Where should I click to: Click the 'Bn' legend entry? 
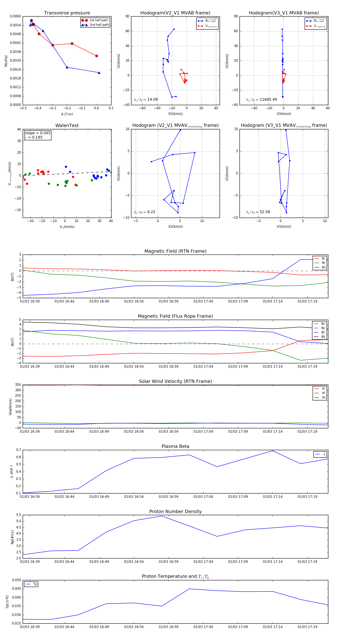(320, 267)
